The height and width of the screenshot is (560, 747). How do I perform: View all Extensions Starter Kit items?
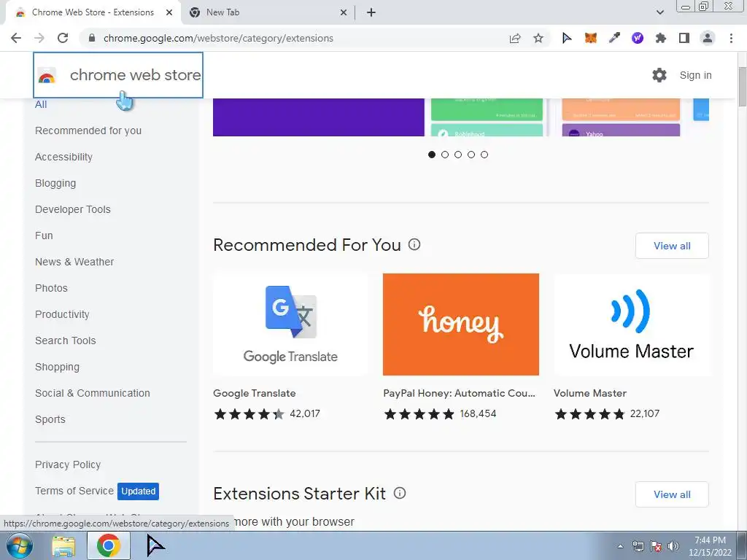point(672,494)
